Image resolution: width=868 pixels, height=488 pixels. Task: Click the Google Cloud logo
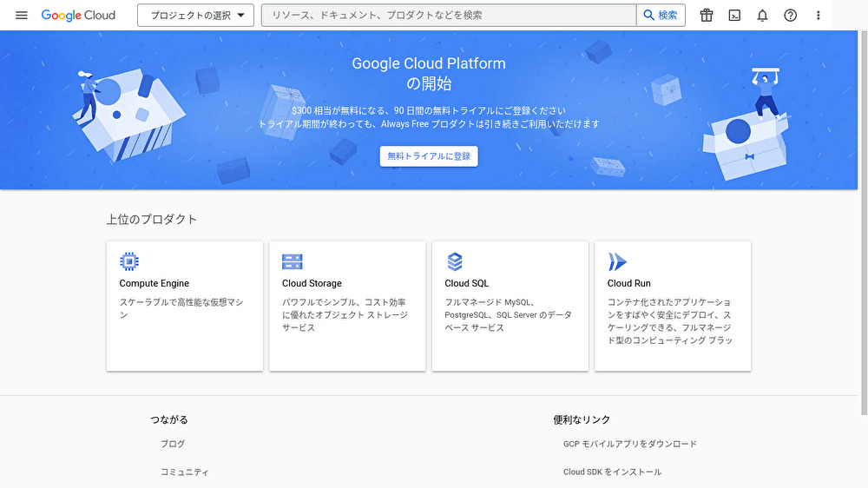78,16
